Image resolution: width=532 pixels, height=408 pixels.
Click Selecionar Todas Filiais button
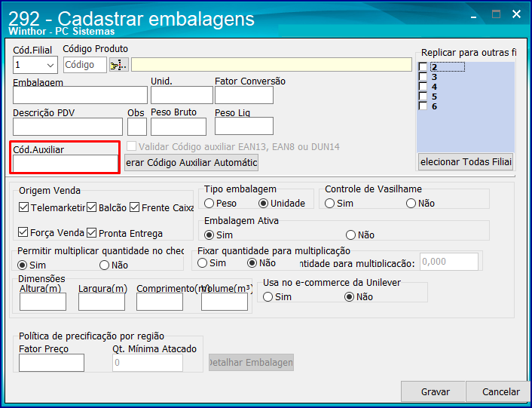466,162
